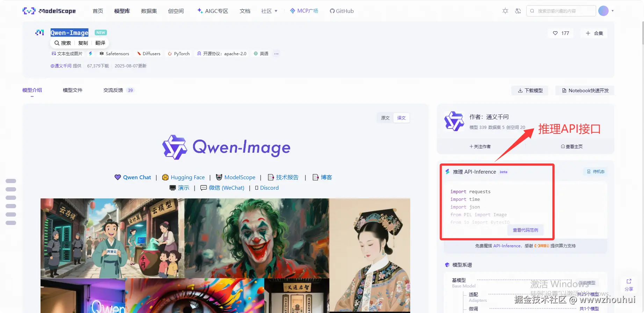Click the Qwen author avatar logo
The image size is (644, 313).
[x=454, y=121]
